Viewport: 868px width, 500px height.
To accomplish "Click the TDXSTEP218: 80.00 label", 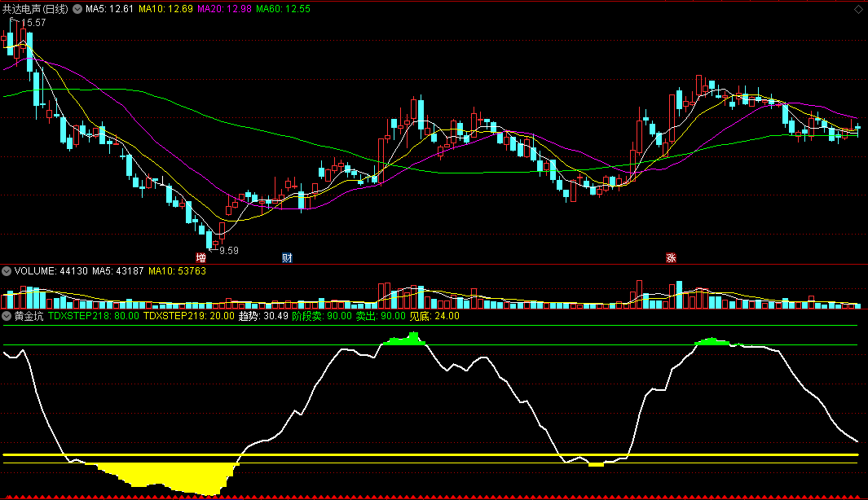I will click(94, 316).
